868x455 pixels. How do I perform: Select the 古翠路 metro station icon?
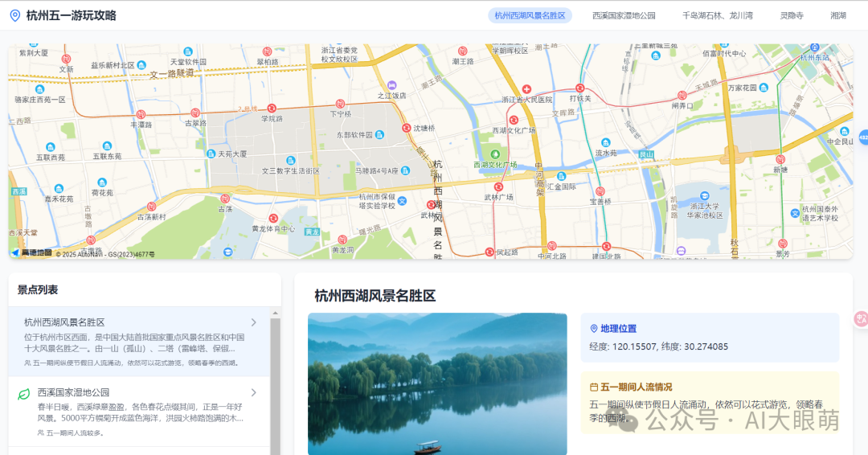point(194,113)
